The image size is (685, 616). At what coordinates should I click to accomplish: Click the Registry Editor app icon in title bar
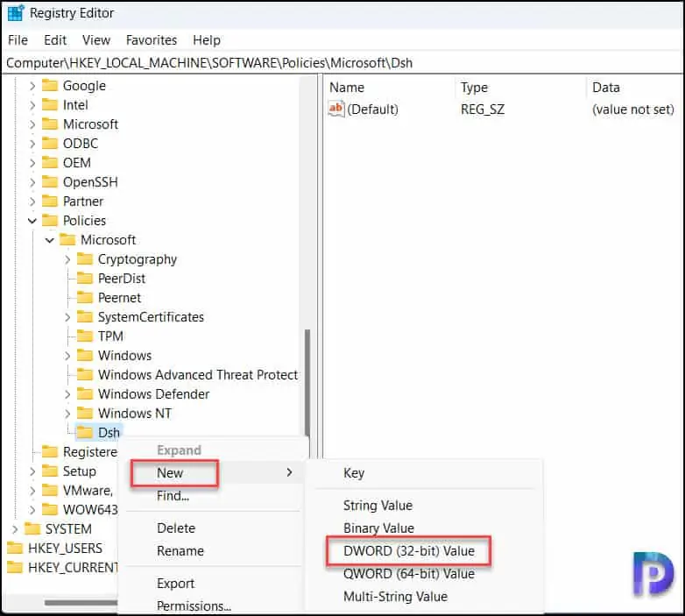pos(16,13)
